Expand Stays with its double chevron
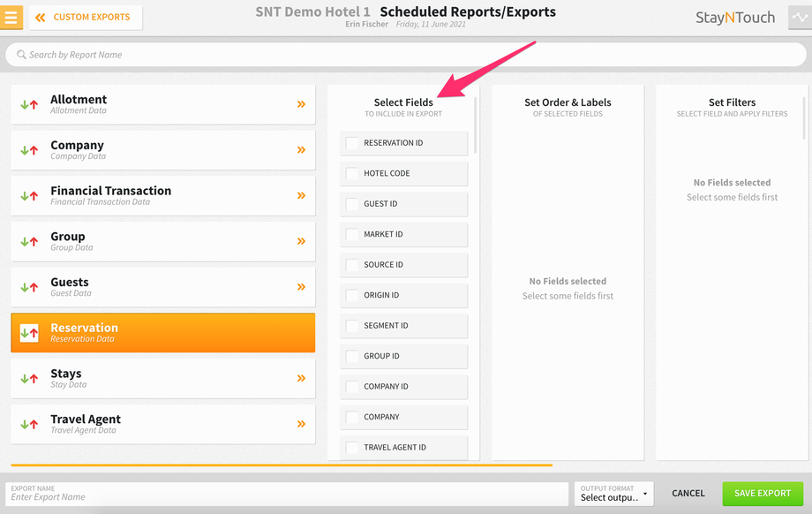The image size is (812, 514). tap(301, 378)
